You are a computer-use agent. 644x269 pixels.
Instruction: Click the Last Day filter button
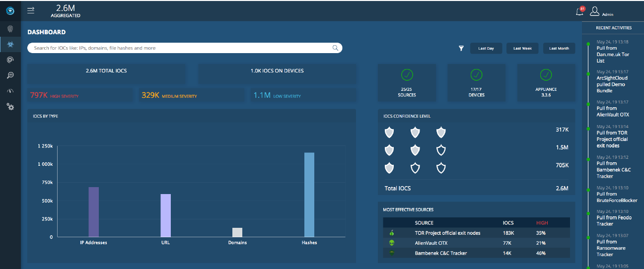coord(486,48)
